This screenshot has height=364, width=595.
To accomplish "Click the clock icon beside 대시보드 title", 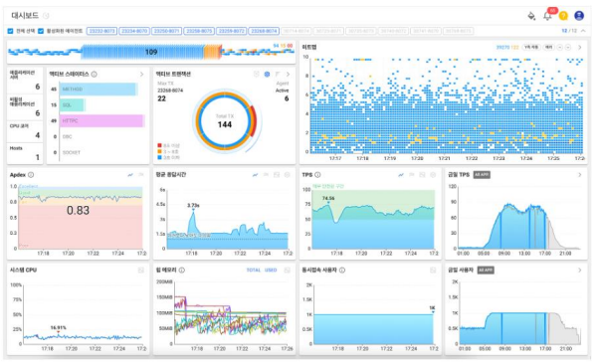I will (x=46, y=16).
